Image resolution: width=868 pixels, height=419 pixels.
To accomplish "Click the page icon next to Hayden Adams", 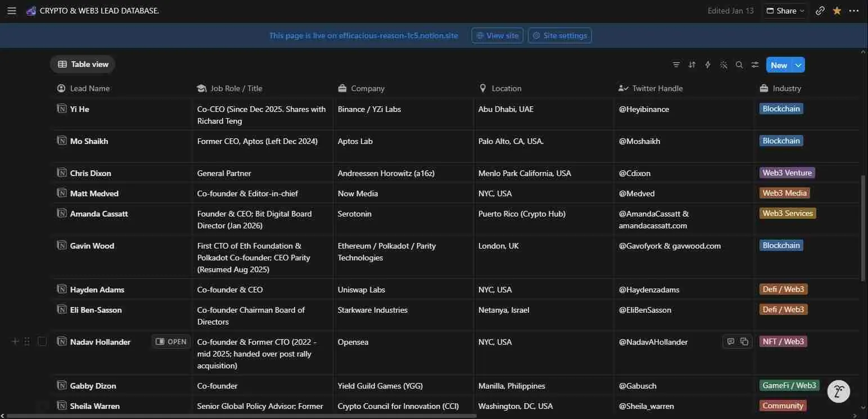I will point(62,289).
